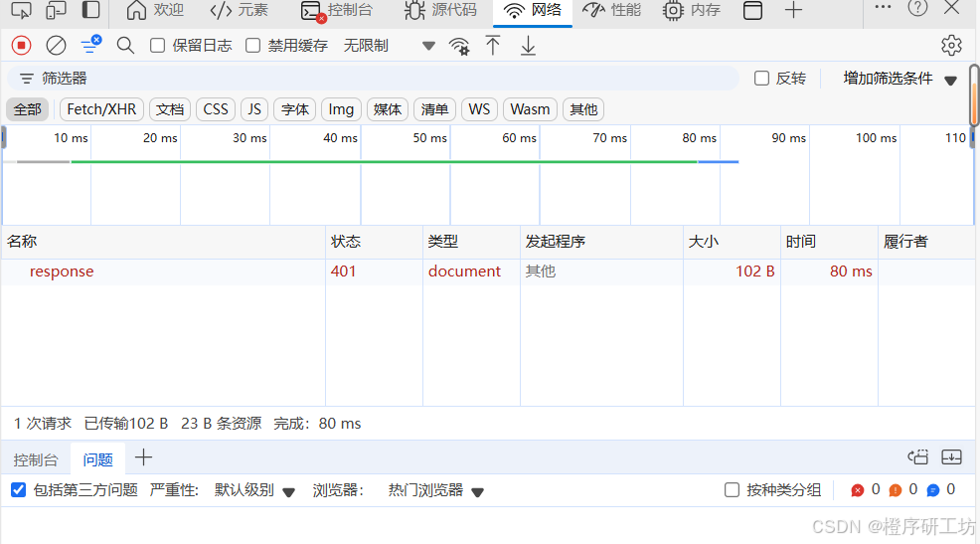Open network conditions wifi-gear icon
The height and width of the screenshot is (544, 980).
point(459,46)
